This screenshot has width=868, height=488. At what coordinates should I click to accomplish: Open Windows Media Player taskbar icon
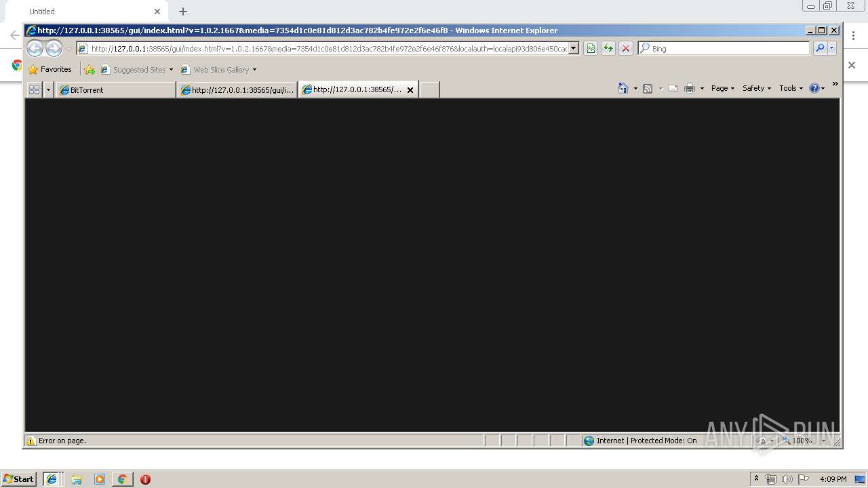pos(100,479)
